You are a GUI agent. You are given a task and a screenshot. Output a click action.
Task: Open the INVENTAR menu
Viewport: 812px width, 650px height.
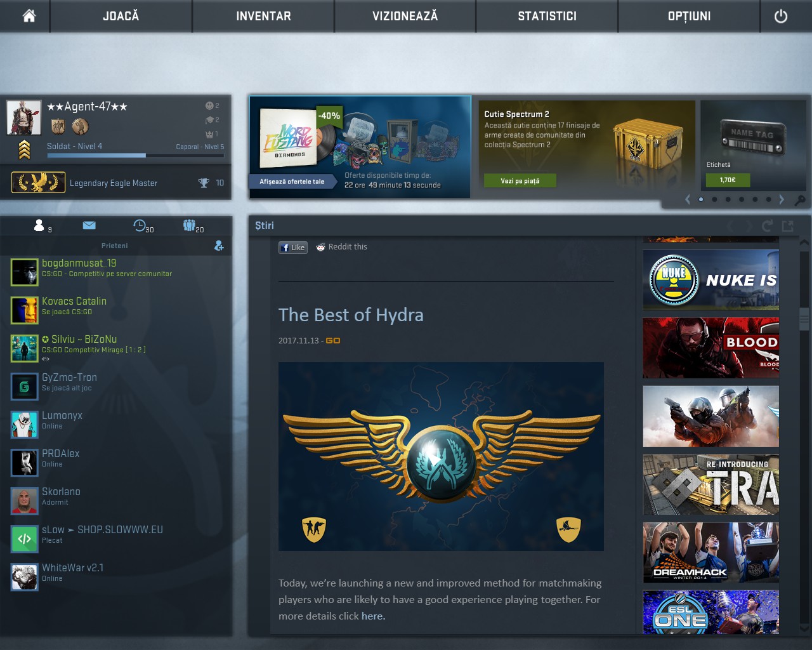tap(263, 16)
